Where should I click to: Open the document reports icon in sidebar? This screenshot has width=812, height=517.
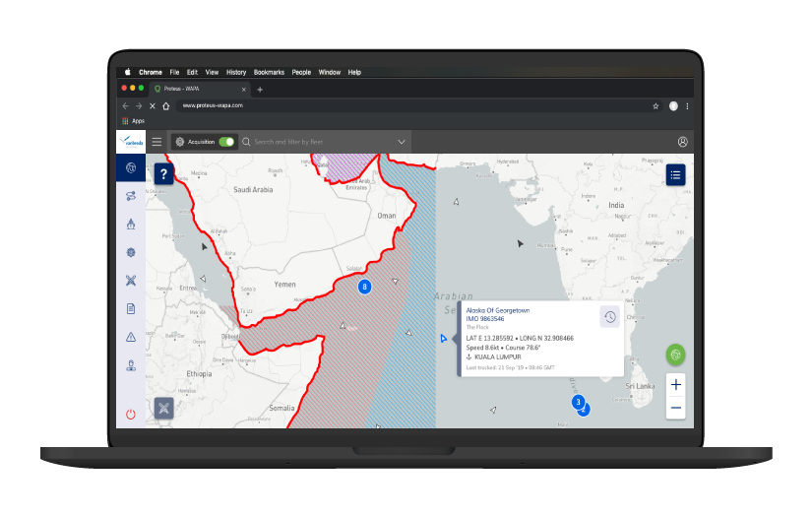click(131, 309)
